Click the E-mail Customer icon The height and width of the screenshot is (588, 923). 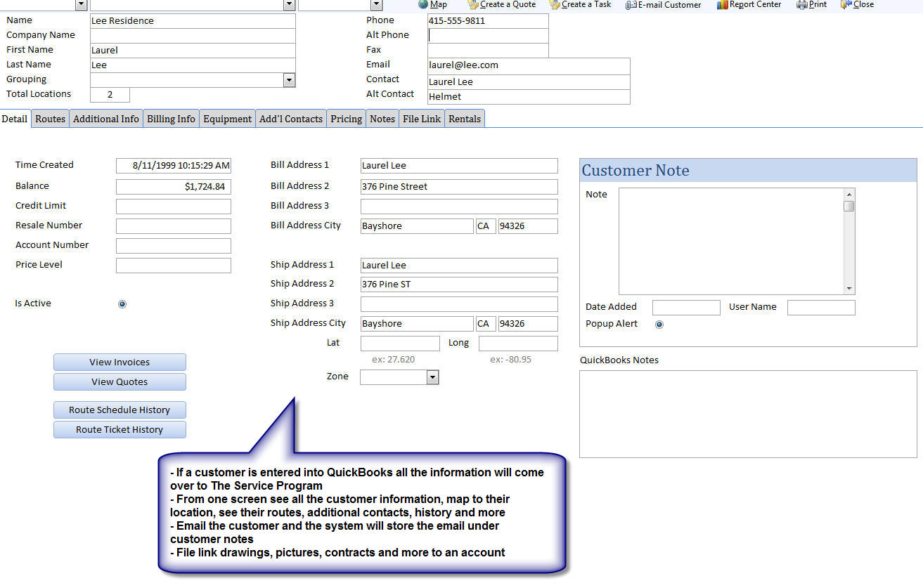click(x=631, y=5)
